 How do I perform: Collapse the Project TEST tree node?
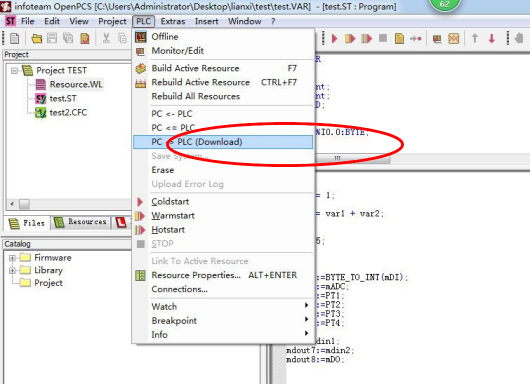pos(14,71)
